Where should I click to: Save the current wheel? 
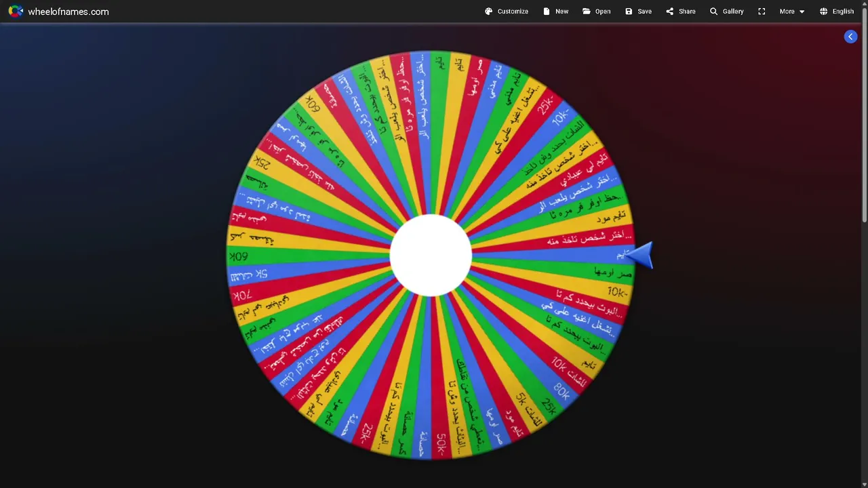click(x=638, y=12)
